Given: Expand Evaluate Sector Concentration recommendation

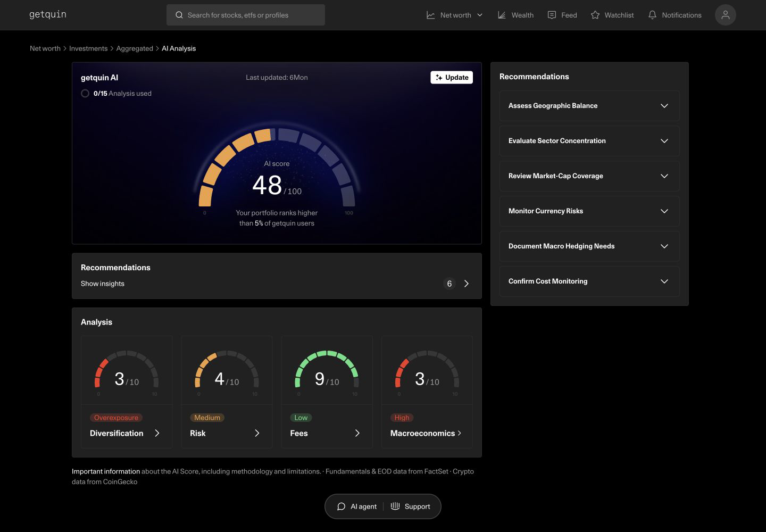Looking at the screenshot, I should [x=589, y=141].
